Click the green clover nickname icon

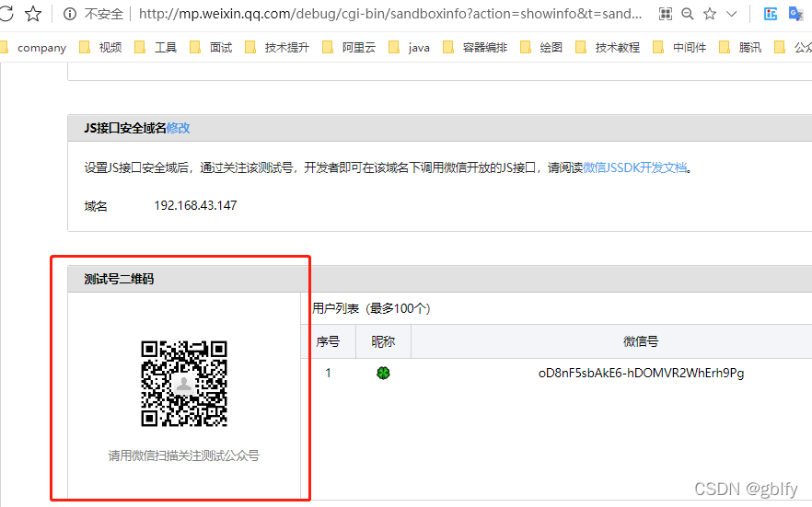point(383,373)
